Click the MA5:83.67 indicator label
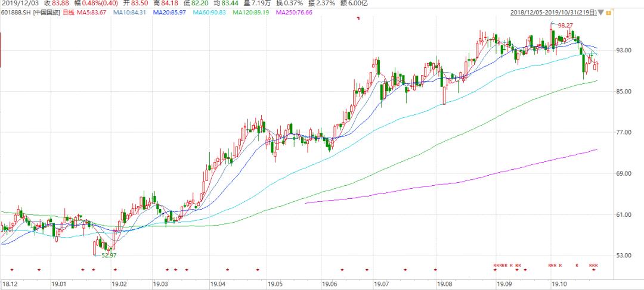644x290 pixels. point(91,13)
